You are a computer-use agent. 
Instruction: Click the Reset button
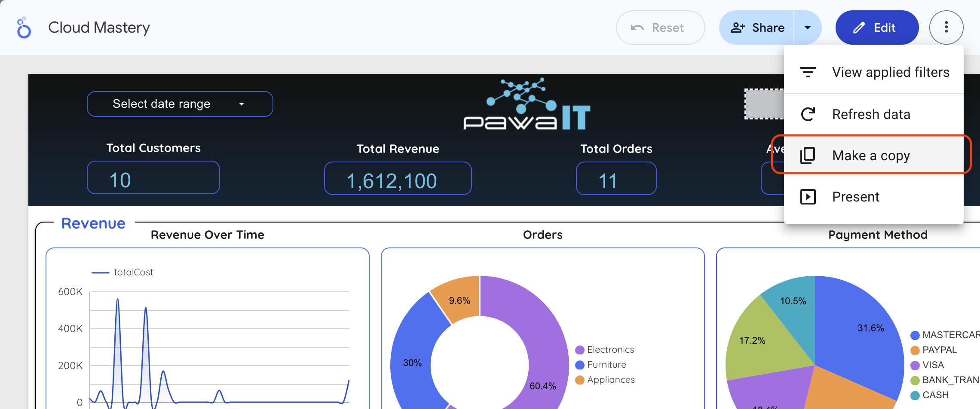660,28
